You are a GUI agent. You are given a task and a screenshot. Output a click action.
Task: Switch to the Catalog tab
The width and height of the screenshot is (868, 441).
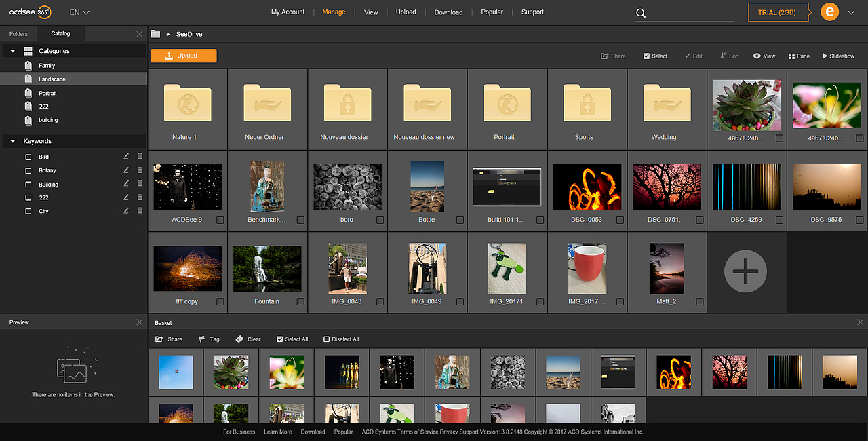coord(60,33)
